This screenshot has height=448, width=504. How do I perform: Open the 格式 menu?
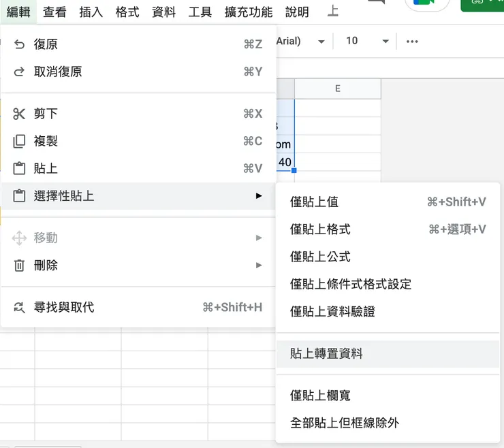point(127,12)
